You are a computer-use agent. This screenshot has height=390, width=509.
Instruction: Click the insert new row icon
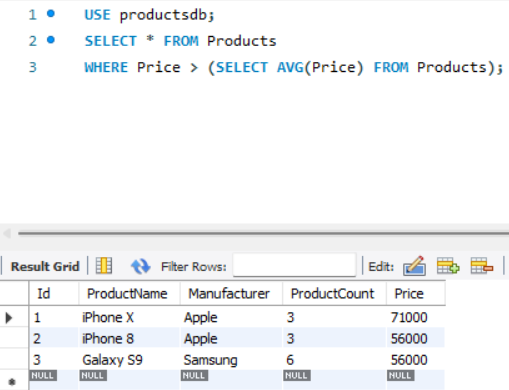coord(448,266)
